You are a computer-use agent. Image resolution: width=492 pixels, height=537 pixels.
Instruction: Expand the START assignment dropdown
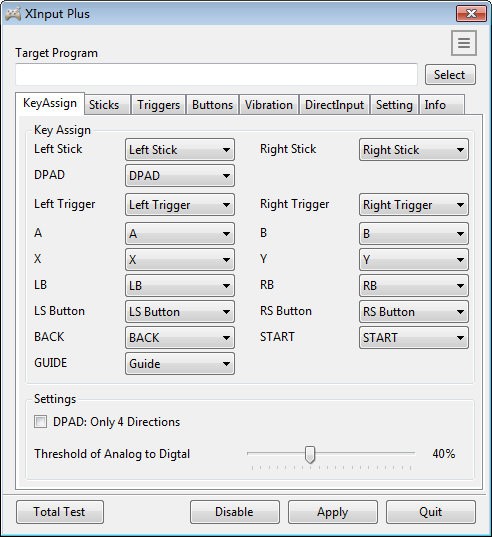point(414,338)
